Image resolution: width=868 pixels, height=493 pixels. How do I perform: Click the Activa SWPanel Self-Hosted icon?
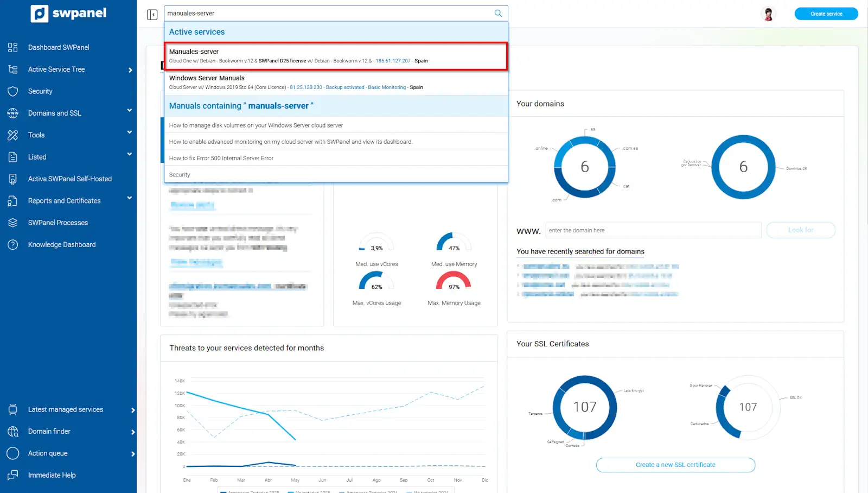[13, 179]
